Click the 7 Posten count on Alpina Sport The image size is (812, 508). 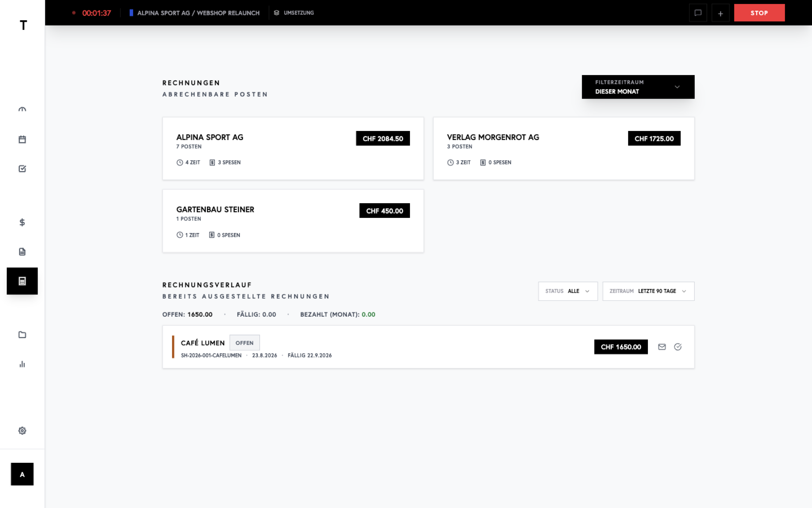pyautogui.click(x=189, y=147)
